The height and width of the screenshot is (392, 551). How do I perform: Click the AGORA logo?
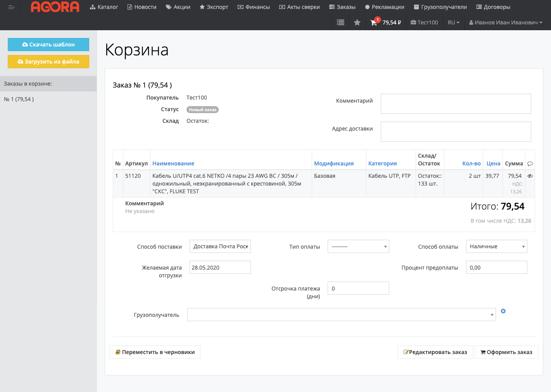pos(55,7)
